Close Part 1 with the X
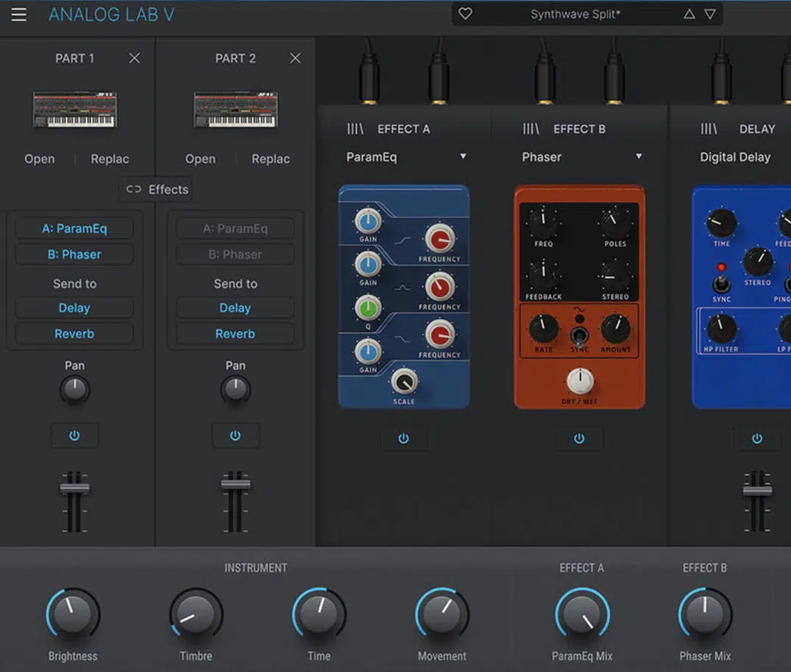 (134, 58)
